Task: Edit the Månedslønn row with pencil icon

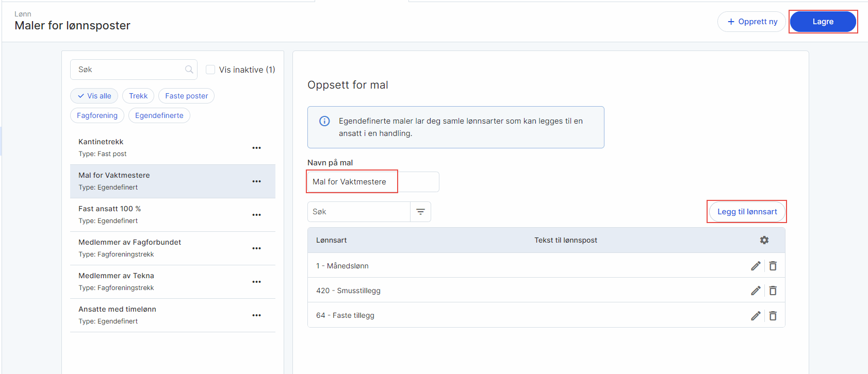Action: (x=756, y=266)
